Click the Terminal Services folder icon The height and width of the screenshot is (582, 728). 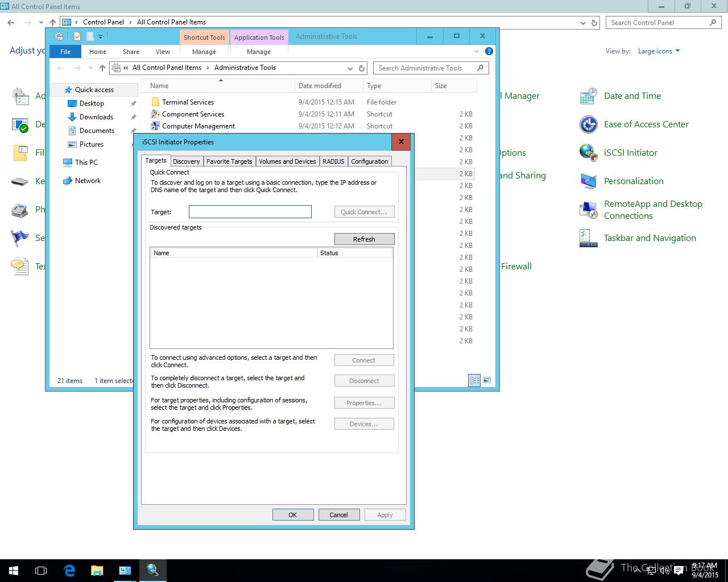coord(155,102)
